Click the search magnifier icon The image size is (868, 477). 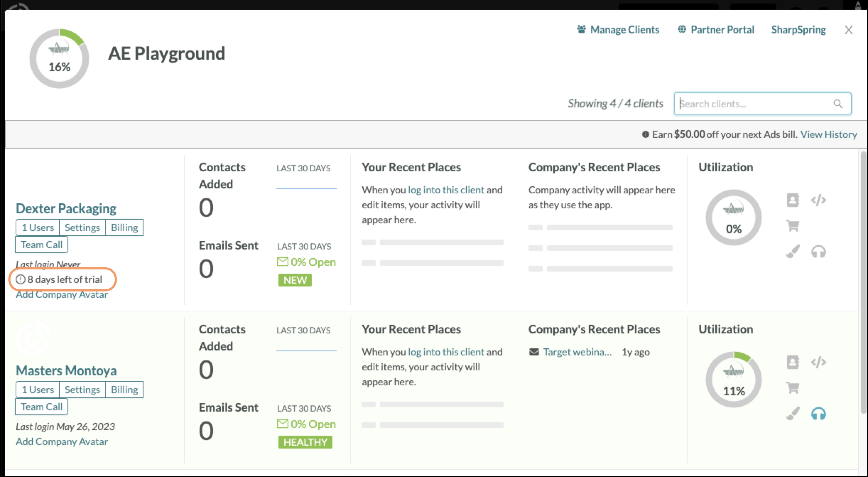tap(838, 104)
